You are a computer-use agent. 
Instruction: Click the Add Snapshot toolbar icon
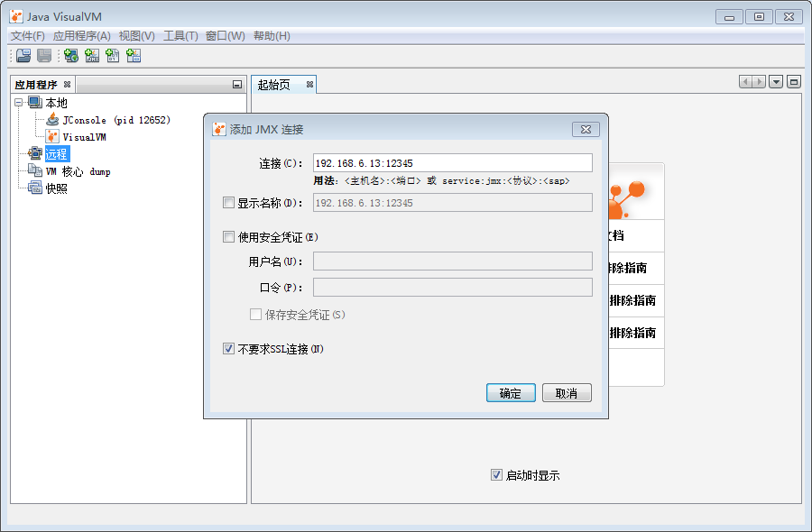[x=134, y=56]
